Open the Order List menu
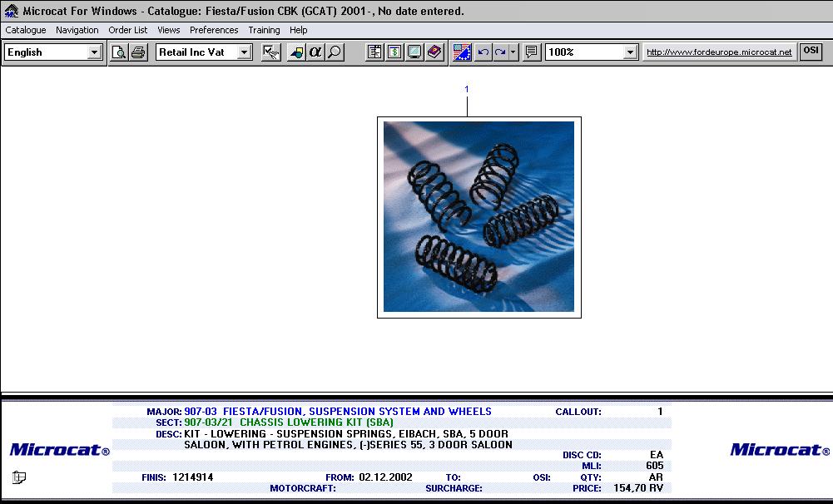The width and height of the screenshot is (833, 504). (127, 30)
